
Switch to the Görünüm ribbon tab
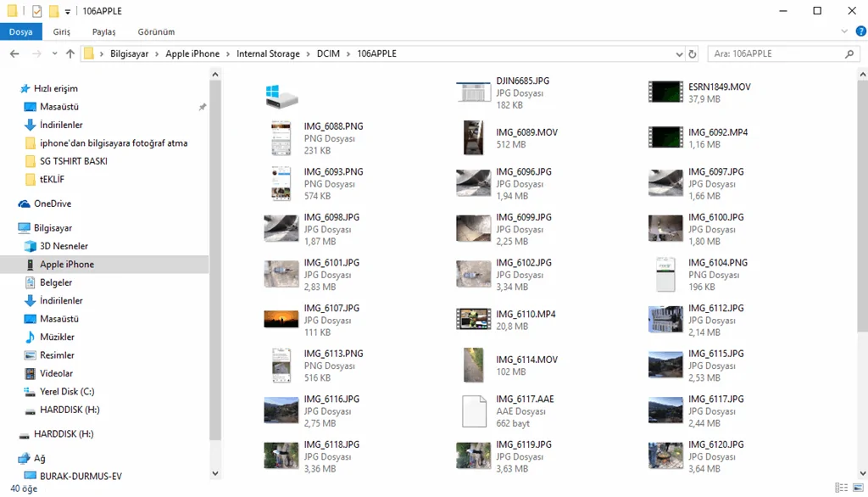[156, 31]
